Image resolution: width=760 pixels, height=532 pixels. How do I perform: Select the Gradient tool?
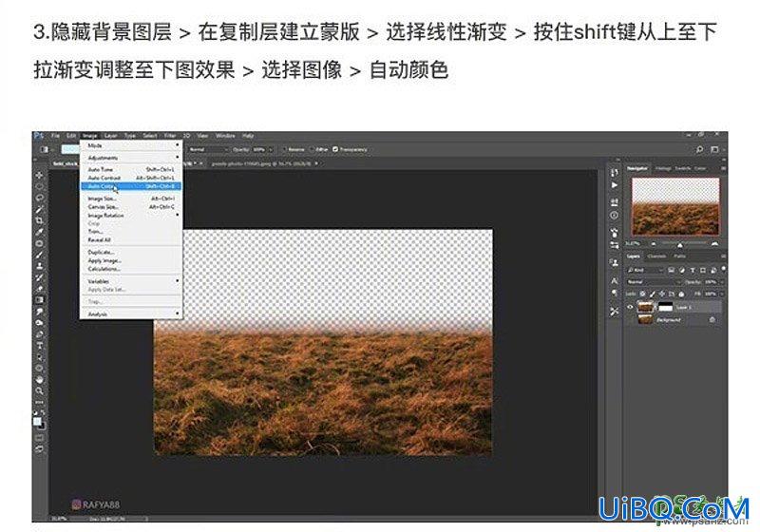(39, 300)
